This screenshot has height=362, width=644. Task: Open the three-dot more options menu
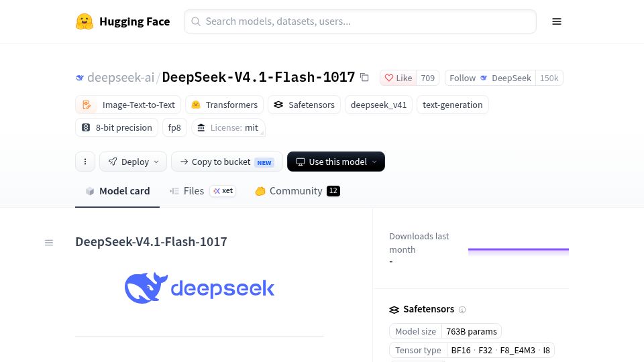(x=85, y=162)
